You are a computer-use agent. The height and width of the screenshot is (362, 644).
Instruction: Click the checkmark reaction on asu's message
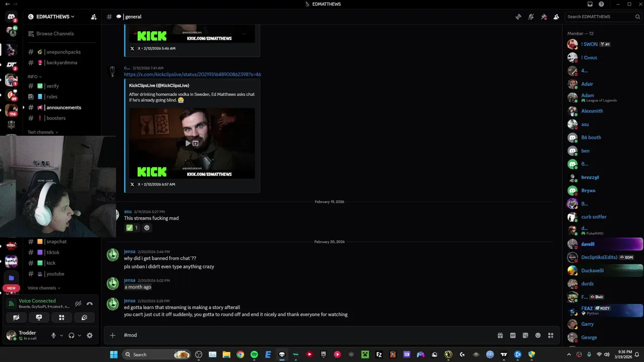coord(132,228)
